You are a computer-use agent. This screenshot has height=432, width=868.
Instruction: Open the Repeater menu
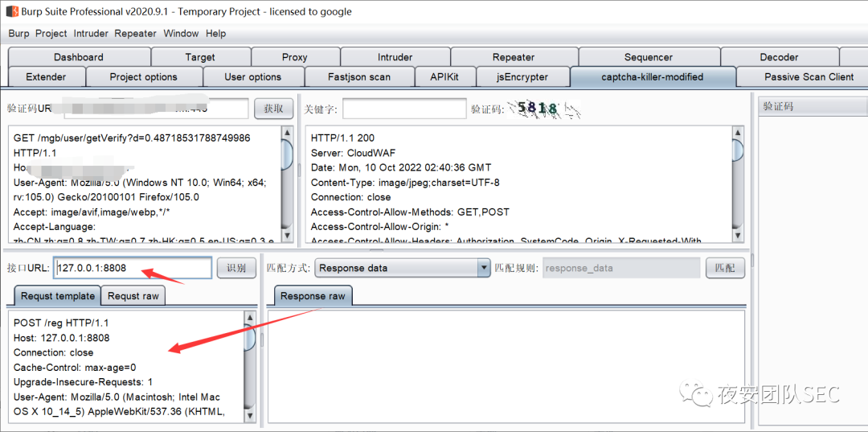[x=136, y=33]
